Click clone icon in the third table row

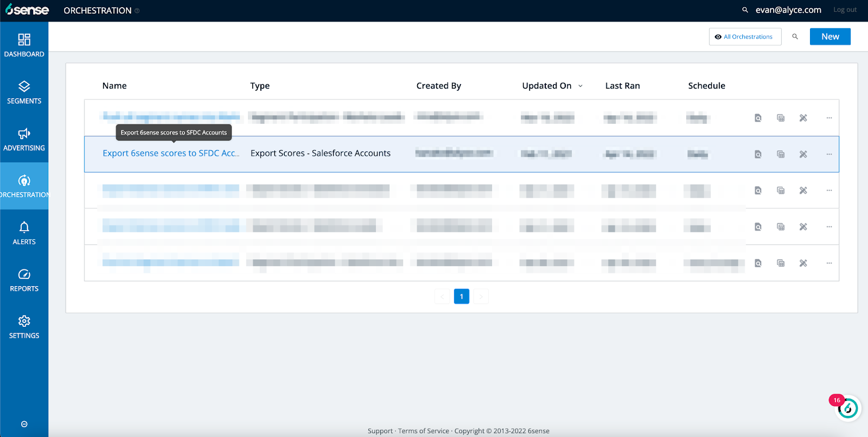click(781, 191)
